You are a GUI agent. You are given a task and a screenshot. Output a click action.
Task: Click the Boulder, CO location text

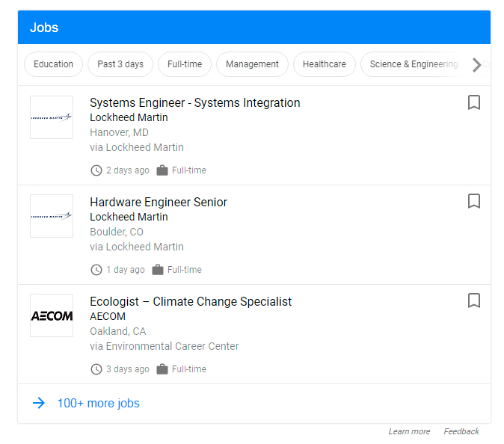tap(117, 232)
